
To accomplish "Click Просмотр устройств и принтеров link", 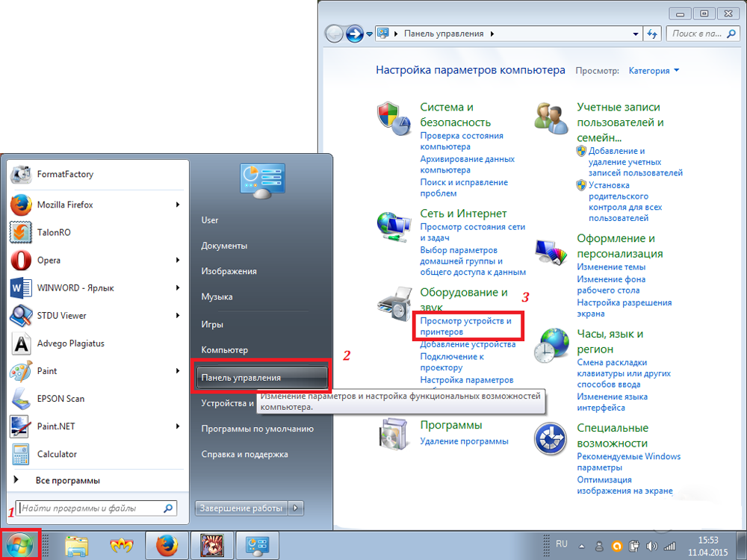I will 466,326.
